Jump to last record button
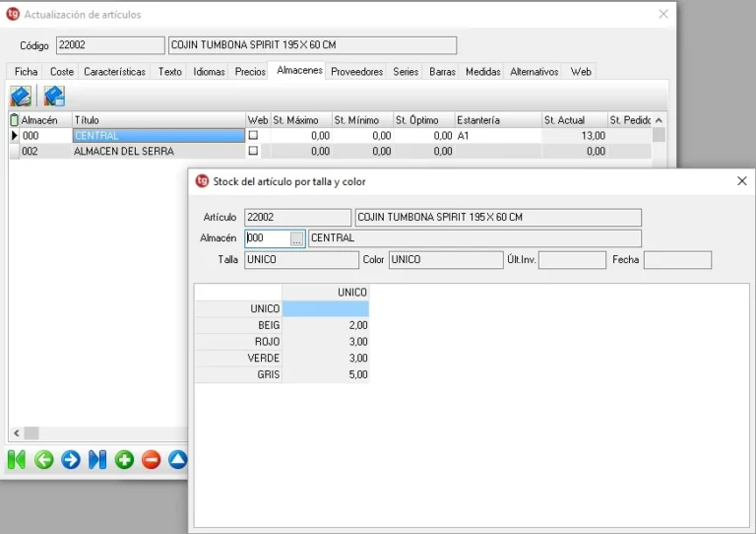 (x=97, y=459)
